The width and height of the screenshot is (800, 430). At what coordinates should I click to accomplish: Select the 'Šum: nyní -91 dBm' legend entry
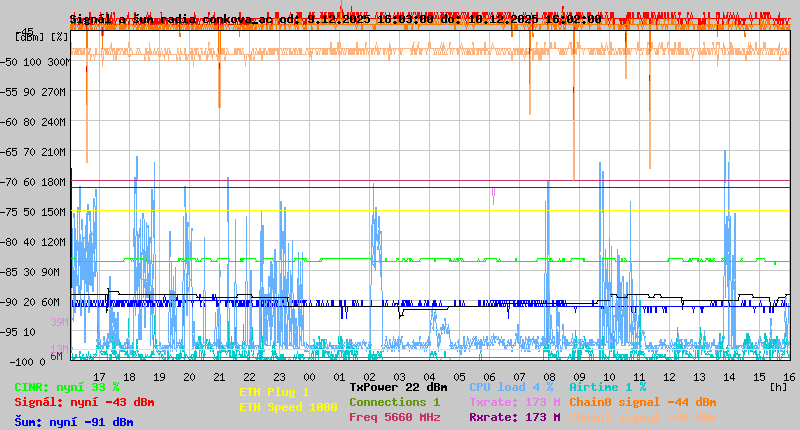point(74,422)
